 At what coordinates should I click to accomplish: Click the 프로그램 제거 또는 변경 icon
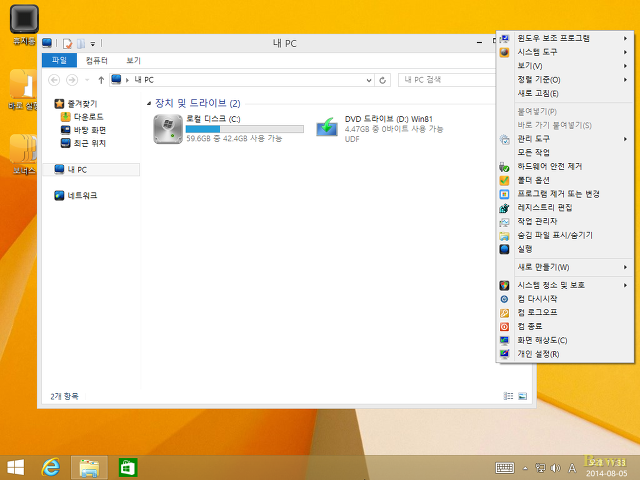[504, 194]
